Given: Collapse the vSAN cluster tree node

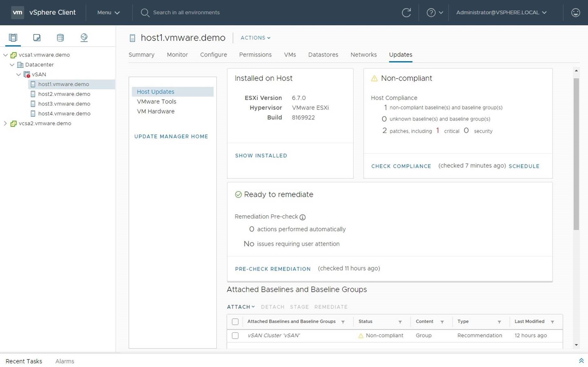Looking at the screenshot, I should click(18, 74).
